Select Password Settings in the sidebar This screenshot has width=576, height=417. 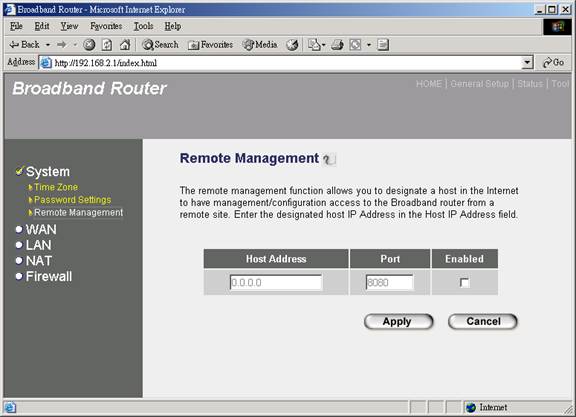[x=72, y=200]
